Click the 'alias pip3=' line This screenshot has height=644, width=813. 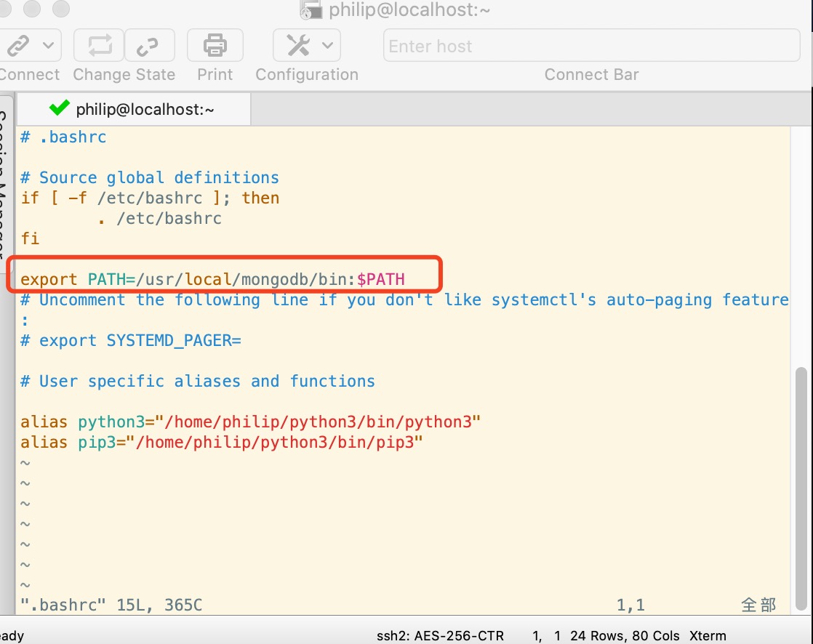point(221,442)
